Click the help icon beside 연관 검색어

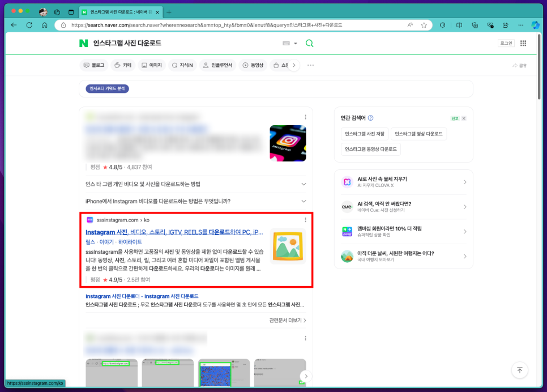371,118
